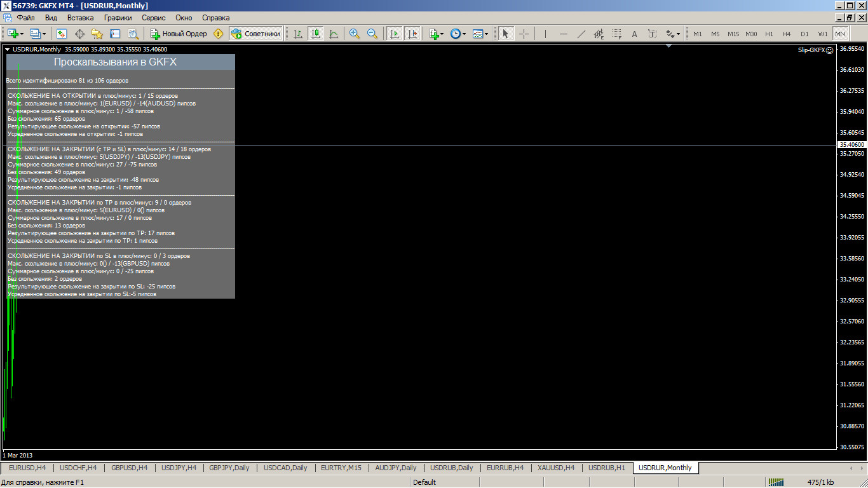Set timeframe to M1
This screenshot has height=488, width=868.
tap(698, 34)
